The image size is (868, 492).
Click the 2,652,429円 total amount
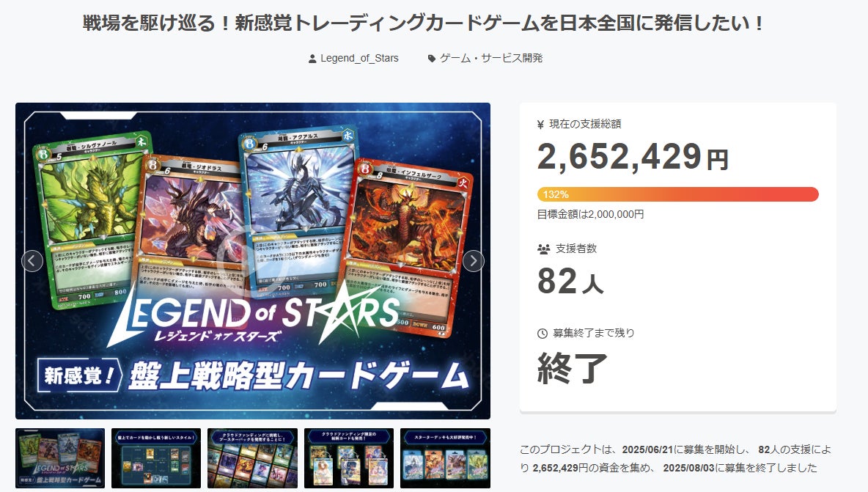(633, 157)
